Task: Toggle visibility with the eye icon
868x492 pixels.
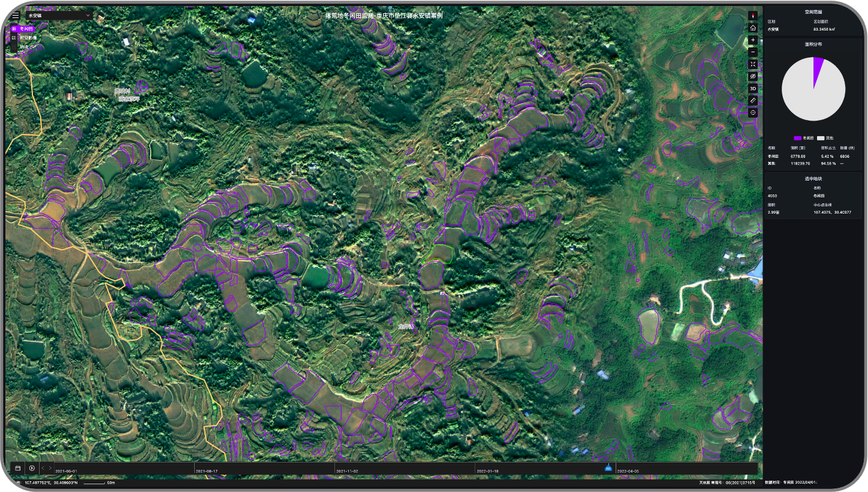Action: click(x=753, y=77)
